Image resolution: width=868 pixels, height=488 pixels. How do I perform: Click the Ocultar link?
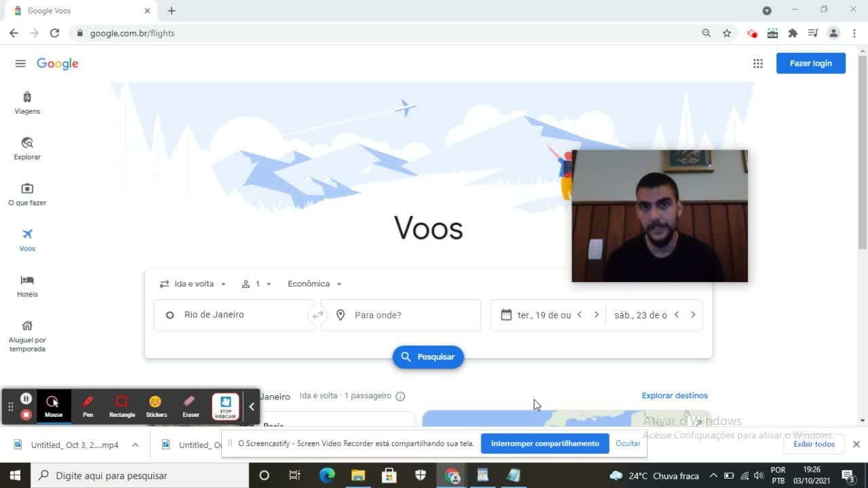628,444
